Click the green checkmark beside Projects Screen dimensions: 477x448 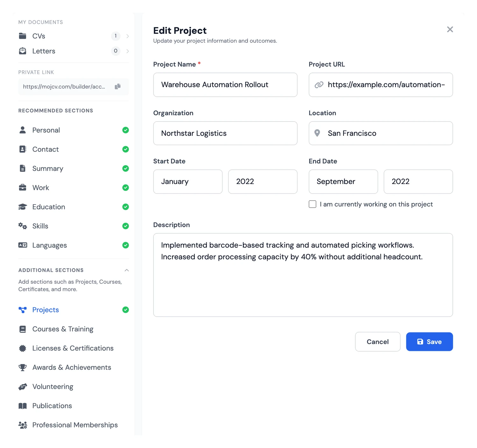tap(126, 310)
